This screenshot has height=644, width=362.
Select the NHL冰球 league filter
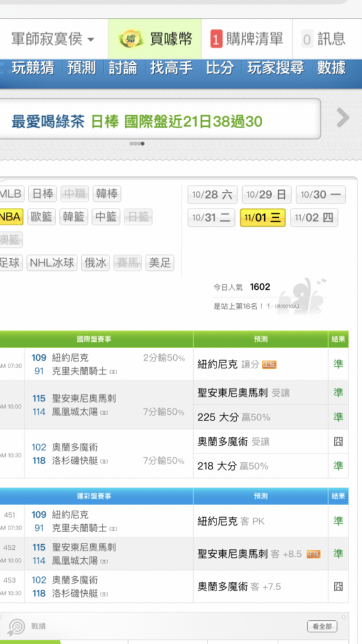(x=52, y=263)
